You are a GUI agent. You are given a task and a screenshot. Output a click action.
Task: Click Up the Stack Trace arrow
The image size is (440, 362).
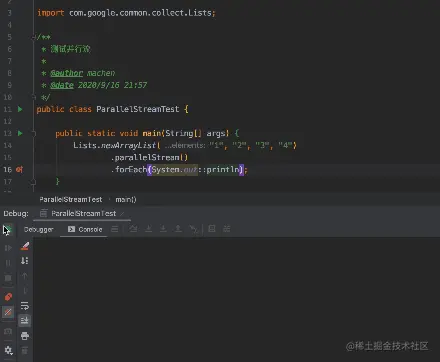pos(25,276)
